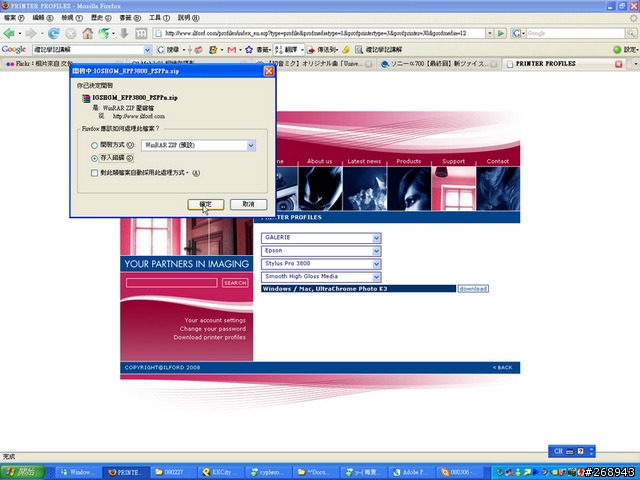Open the History menu in the menu bar
The image size is (640, 480).
[x=101, y=18]
